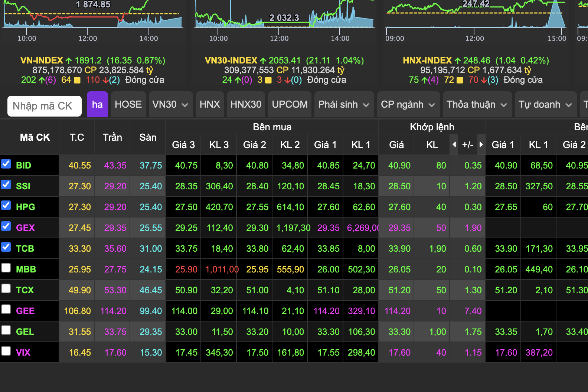The image size is (588, 392).
Task: Expand the VN30 dropdown
Action: 170,105
